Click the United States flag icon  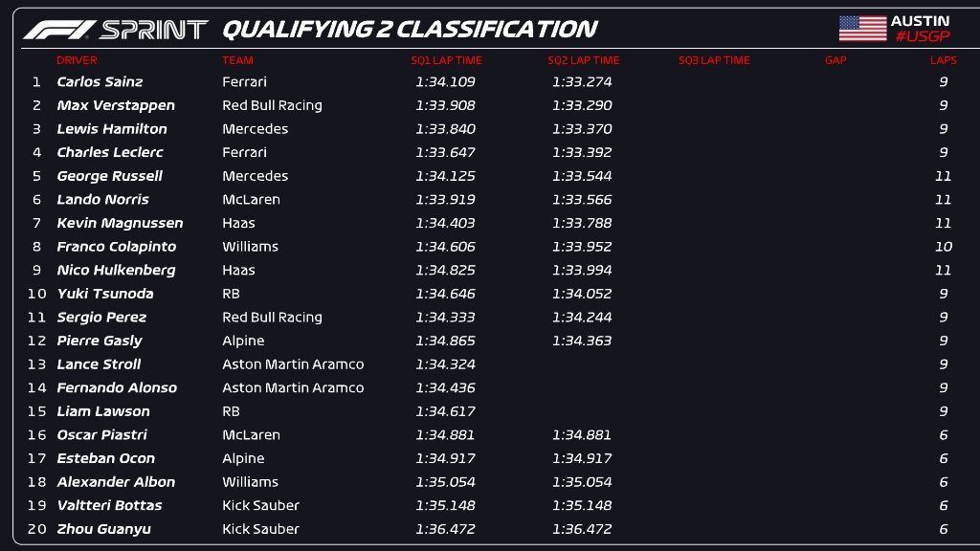click(862, 29)
